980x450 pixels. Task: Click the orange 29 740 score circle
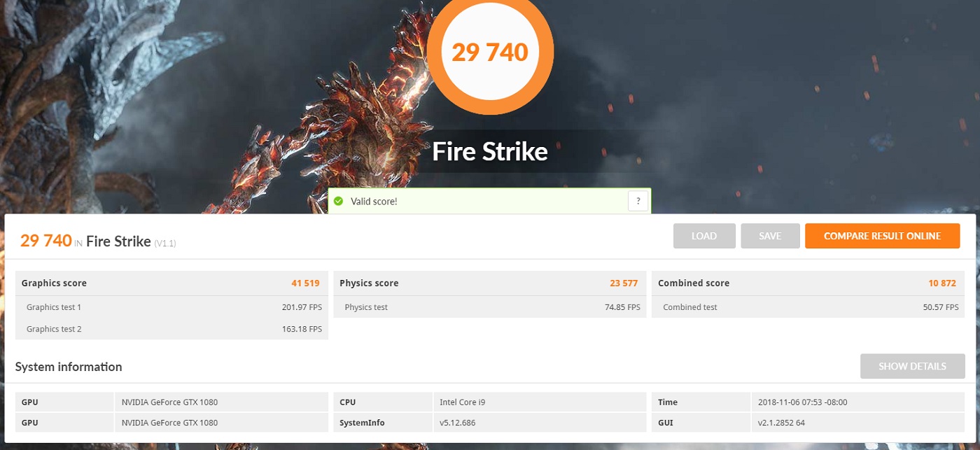(x=490, y=52)
